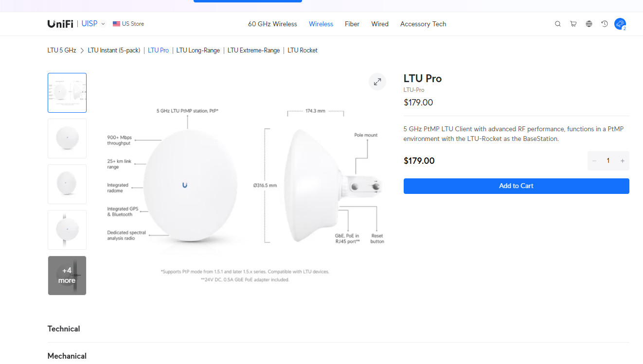Click the UniFi logo
643x364 pixels.
pos(60,24)
